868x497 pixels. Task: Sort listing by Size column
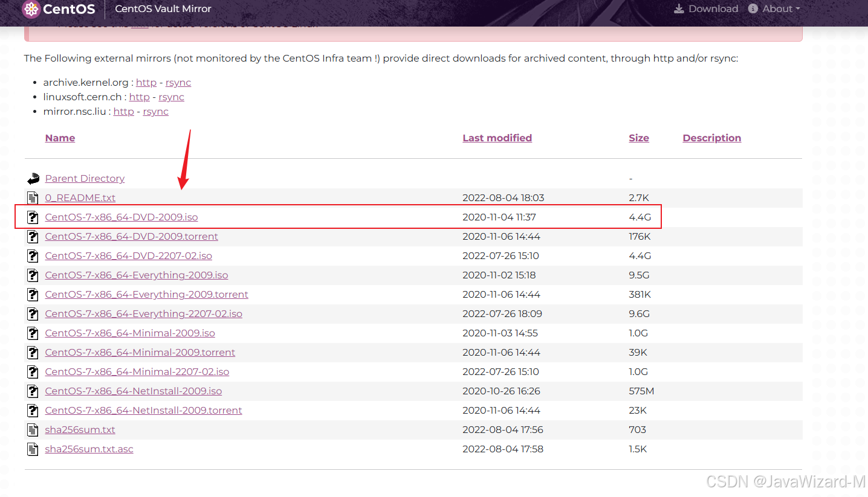coord(638,138)
